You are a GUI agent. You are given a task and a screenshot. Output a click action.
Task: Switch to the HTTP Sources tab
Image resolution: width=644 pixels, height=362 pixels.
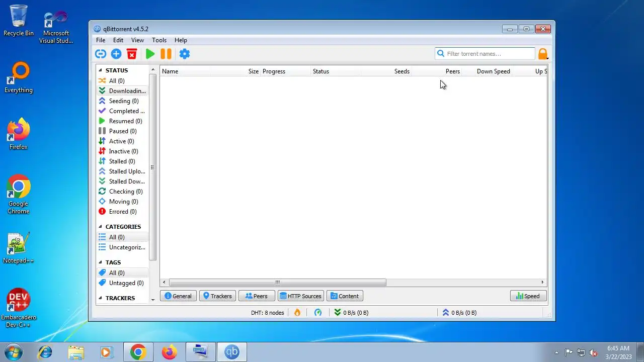[300, 296]
